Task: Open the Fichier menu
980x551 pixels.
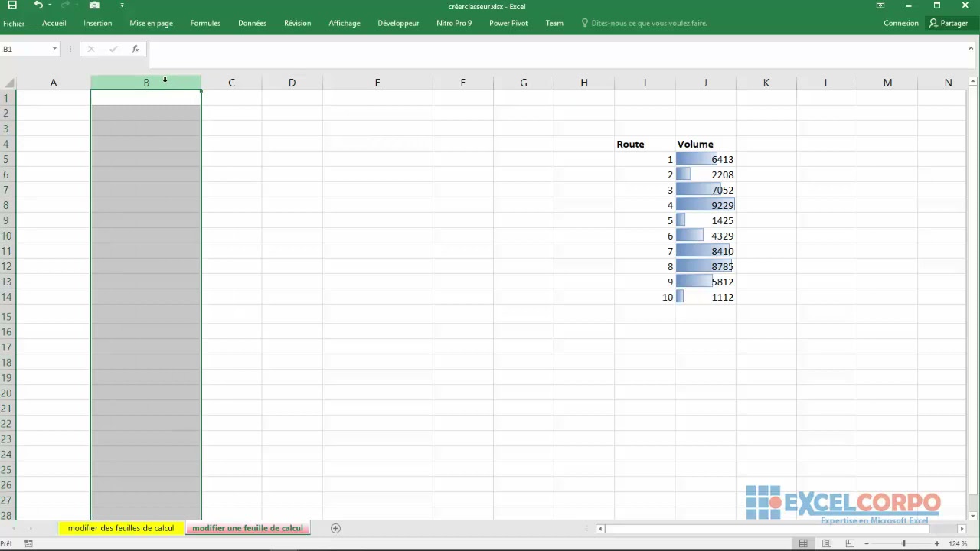Action: pos(14,23)
